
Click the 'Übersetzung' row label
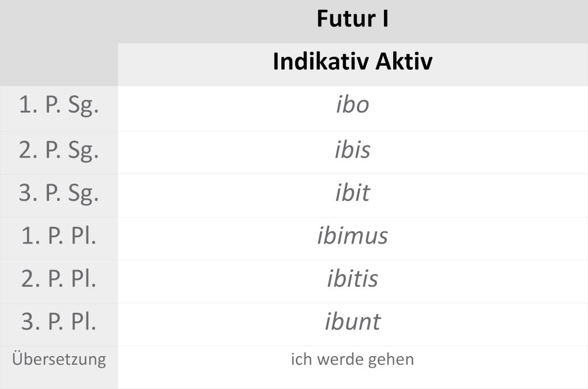tap(59, 360)
